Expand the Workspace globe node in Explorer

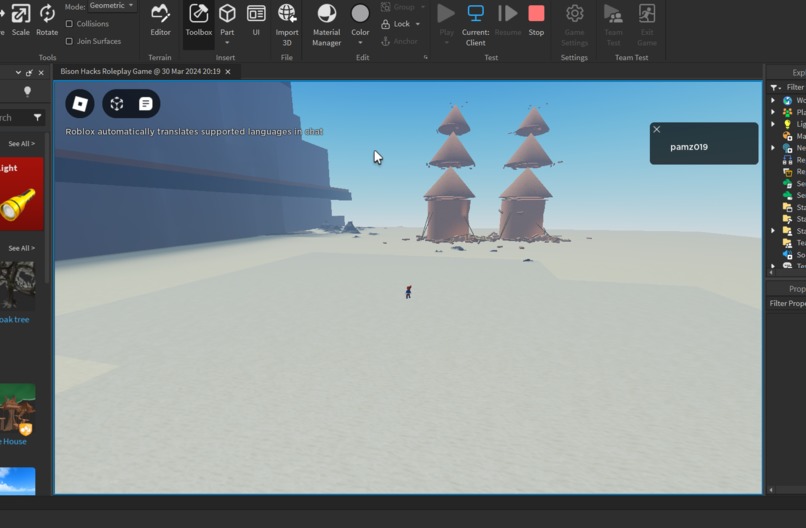click(x=773, y=100)
